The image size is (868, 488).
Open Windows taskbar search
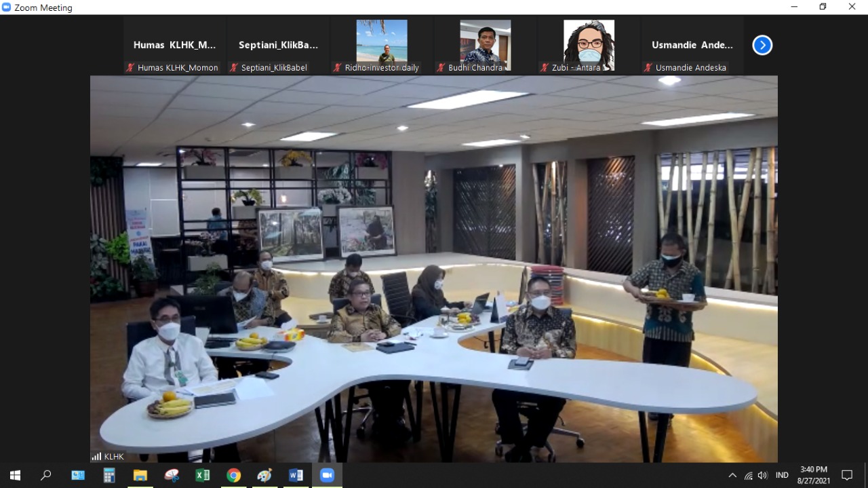tap(46, 475)
